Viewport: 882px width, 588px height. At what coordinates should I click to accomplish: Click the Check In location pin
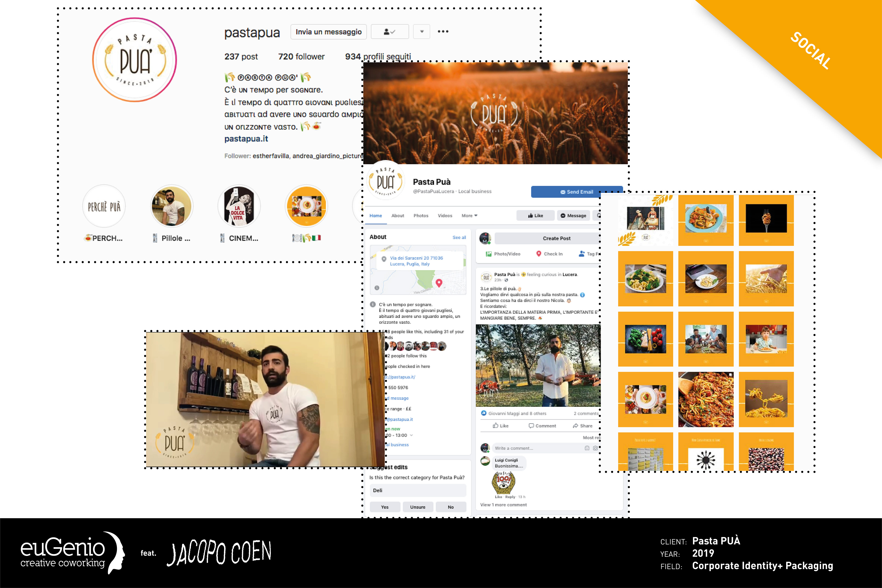click(x=538, y=254)
